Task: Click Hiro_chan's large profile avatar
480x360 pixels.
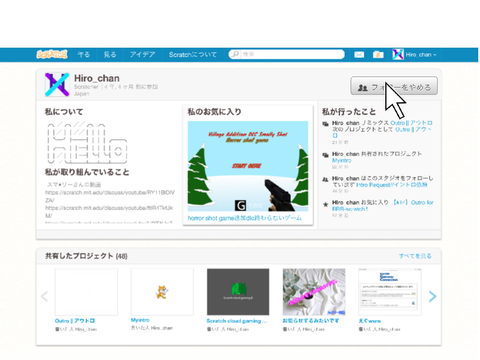Action: pos(57,85)
